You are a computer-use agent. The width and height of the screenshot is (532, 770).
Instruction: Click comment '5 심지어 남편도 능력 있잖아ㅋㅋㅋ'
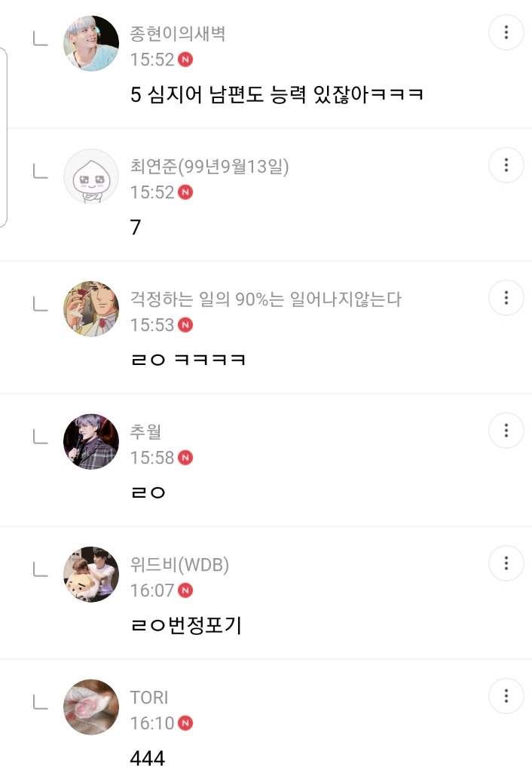point(277,94)
